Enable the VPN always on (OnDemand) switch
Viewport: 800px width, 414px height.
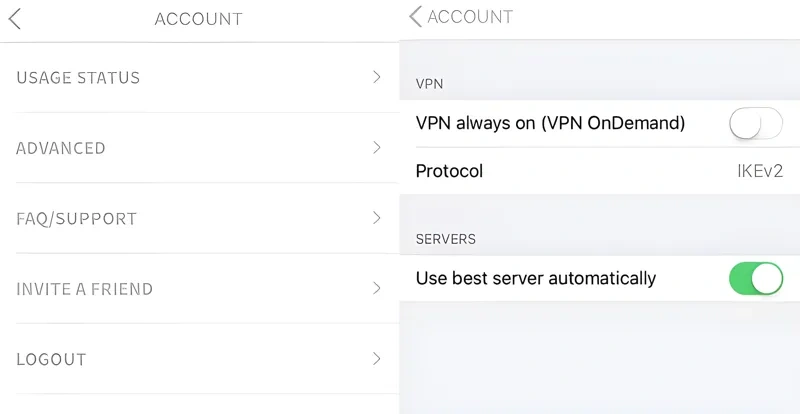(755, 123)
